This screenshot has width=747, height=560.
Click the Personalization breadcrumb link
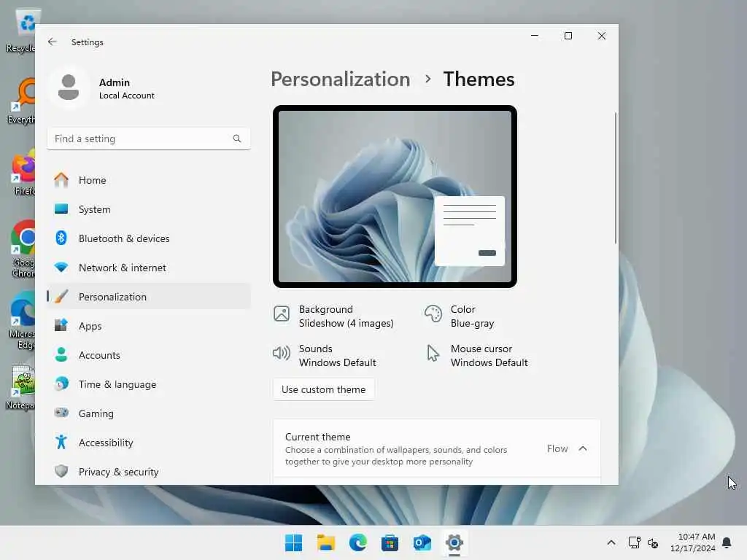pyautogui.click(x=340, y=79)
